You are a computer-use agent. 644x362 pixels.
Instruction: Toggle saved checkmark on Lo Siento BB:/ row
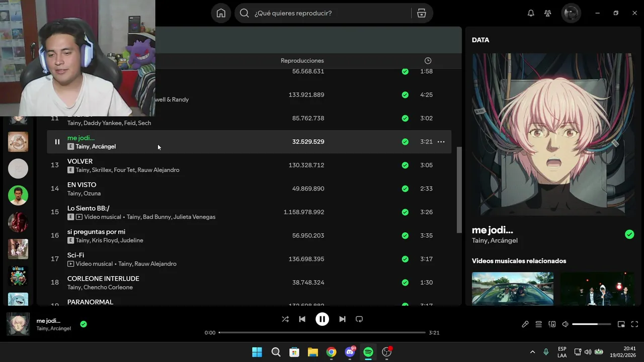pyautogui.click(x=405, y=212)
